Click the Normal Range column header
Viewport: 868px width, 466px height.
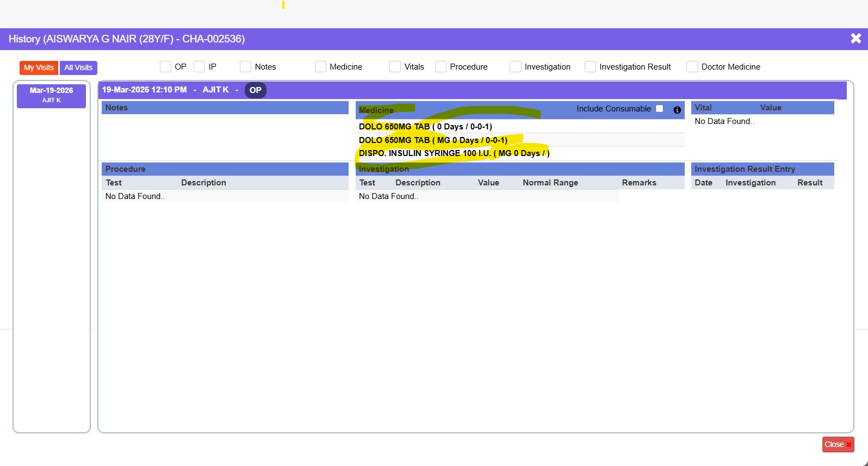coord(550,183)
